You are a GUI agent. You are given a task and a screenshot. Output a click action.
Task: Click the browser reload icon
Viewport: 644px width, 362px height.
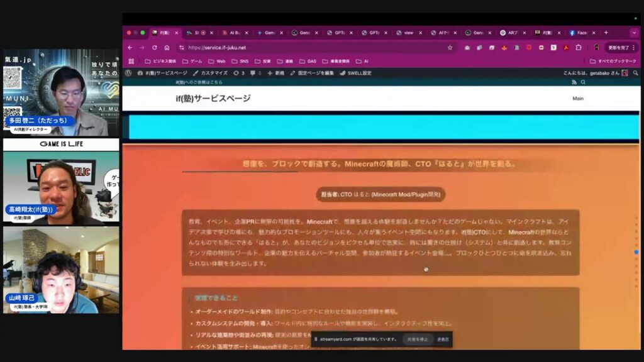pos(155,48)
